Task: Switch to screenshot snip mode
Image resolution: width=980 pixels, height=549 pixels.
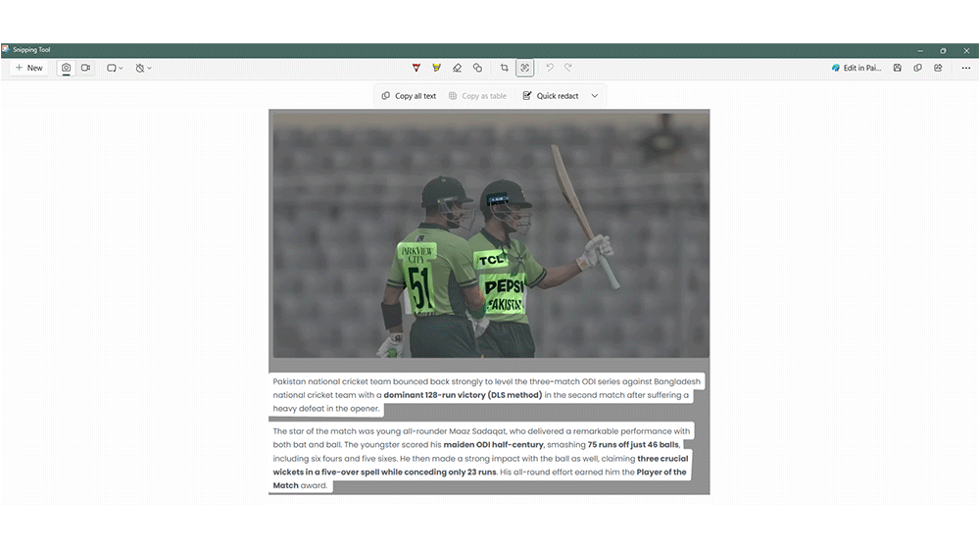Action: [66, 68]
